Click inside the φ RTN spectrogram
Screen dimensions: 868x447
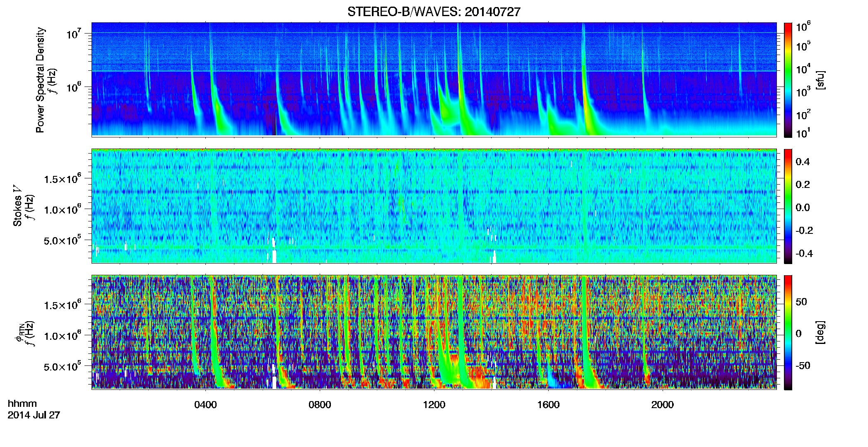pyautogui.click(x=434, y=332)
